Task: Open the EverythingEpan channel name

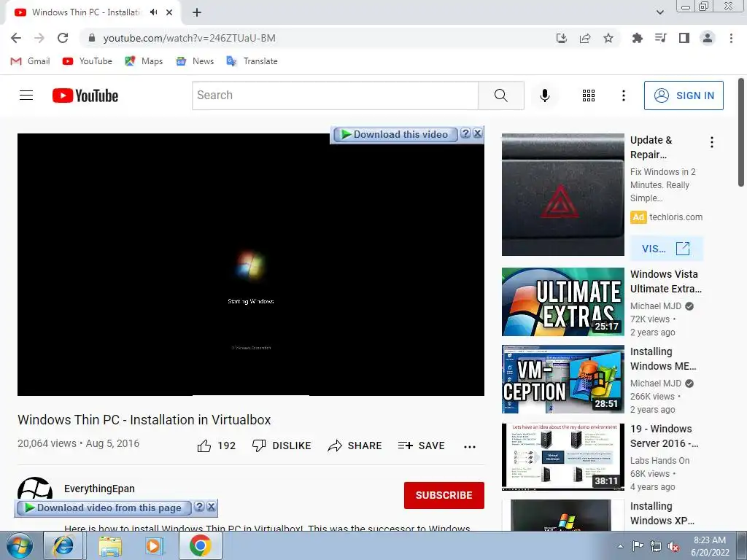Action: (x=99, y=489)
